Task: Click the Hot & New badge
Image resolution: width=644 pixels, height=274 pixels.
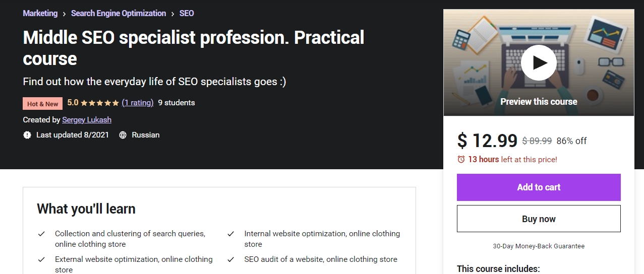Action: pyautogui.click(x=43, y=104)
